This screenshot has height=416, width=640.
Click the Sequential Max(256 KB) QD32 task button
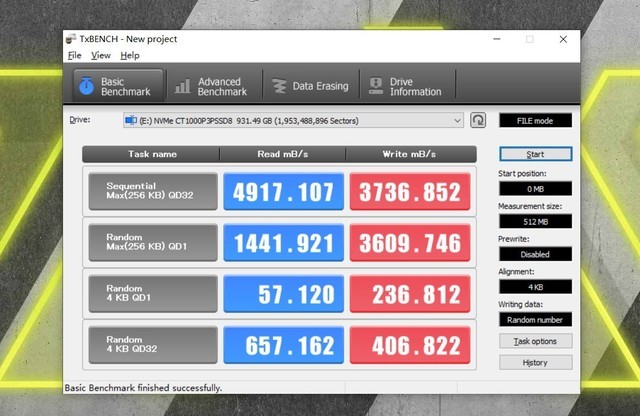point(153,191)
